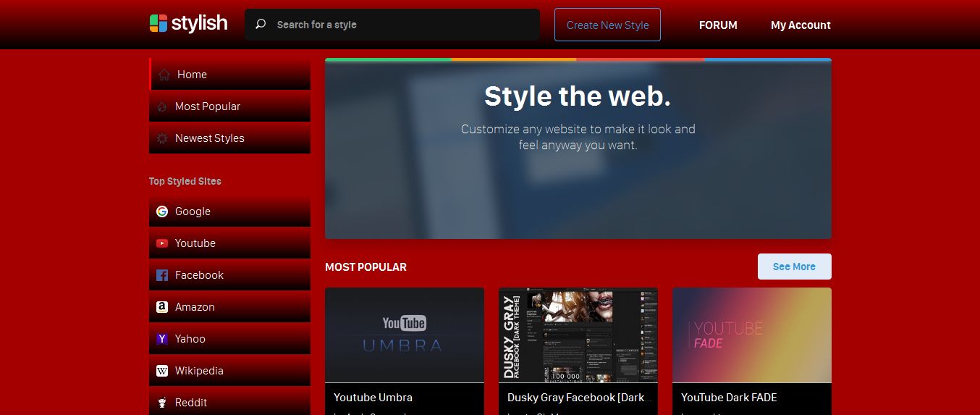
Task: Click the Facebook logo icon
Action: [162, 275]
